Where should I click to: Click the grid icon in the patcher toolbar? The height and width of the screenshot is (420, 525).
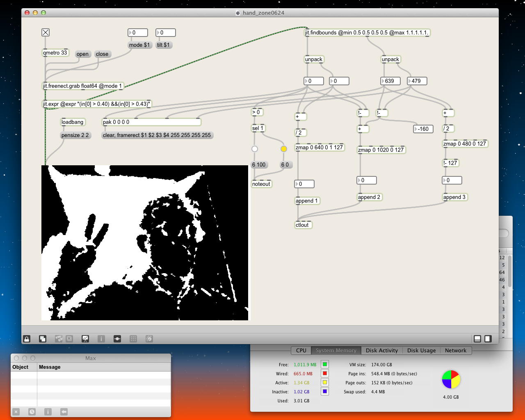tap(133, 339)
